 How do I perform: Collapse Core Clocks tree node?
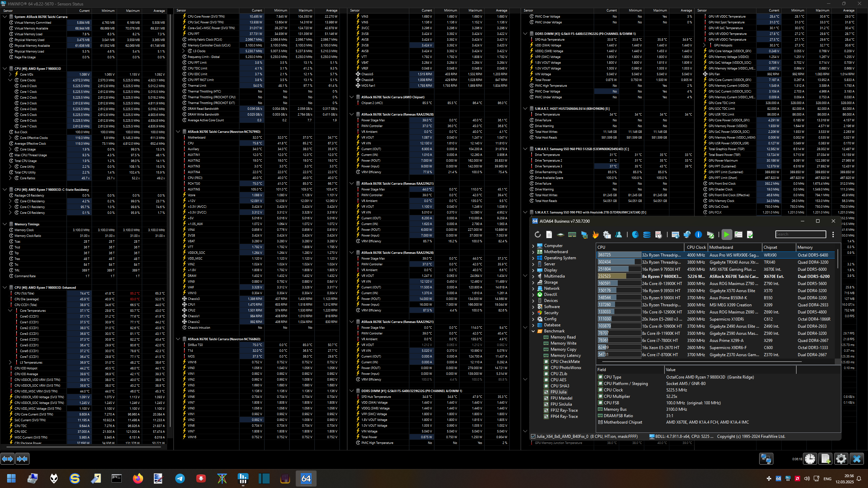(x=10, y=80)
